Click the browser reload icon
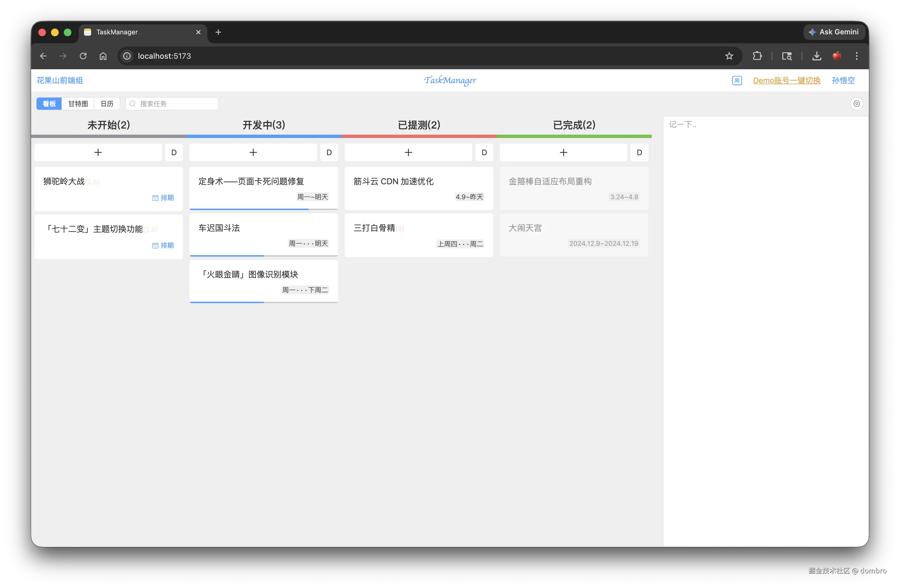Viewport: 900px width, 588px height. point(83,56)
